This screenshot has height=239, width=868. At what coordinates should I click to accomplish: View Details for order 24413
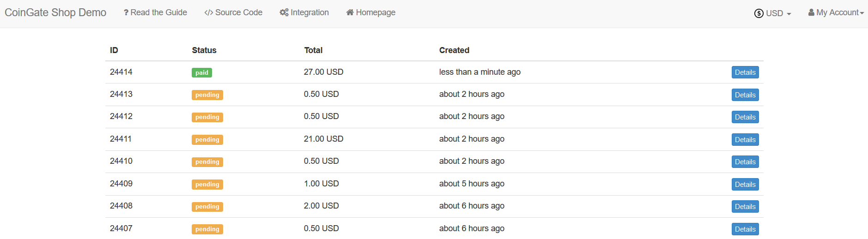pyautogui.click(x=745, y=95)
